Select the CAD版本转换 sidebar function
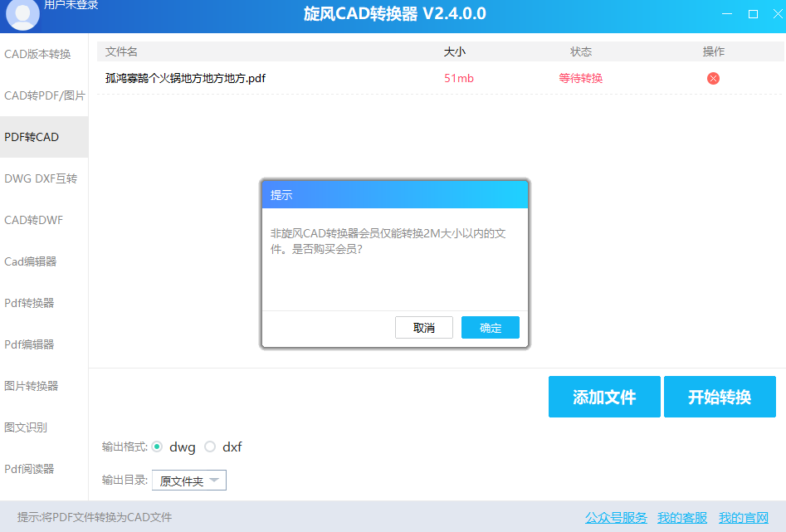 pyautogui.click(x=37, y=54)
